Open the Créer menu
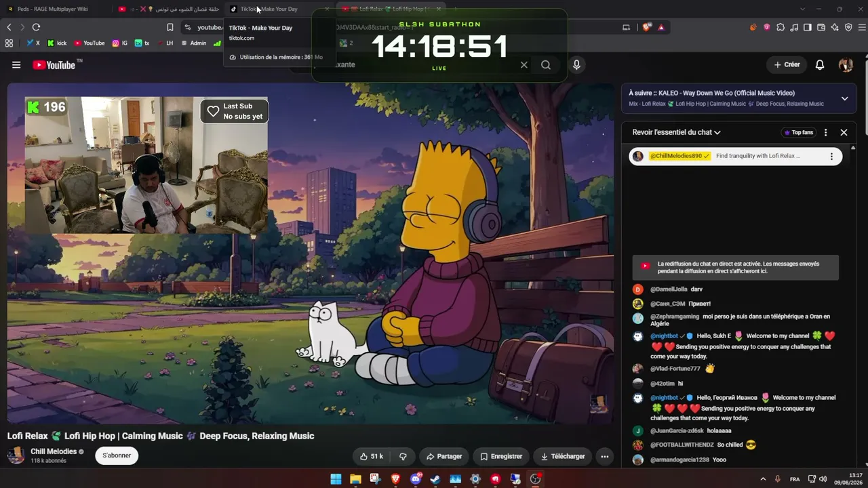The width and height of the screenshot is (868, 488). [787, 64]
